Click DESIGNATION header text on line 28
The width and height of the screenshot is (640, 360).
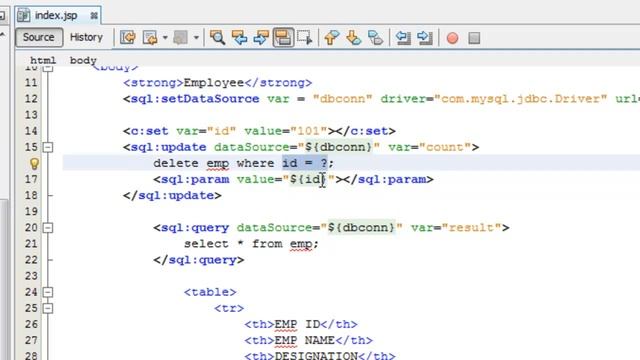click(x=316, y=356)
